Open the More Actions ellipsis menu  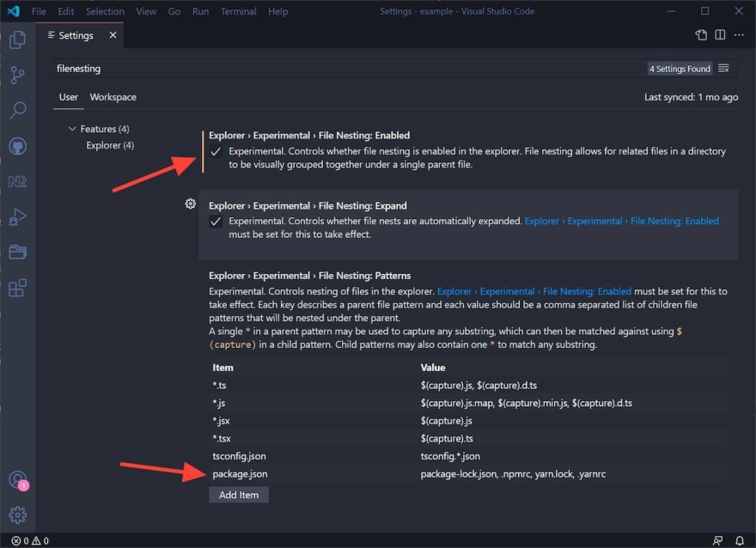click(739, 34)
